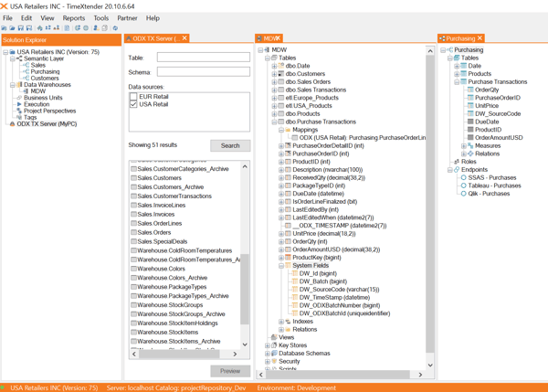Click the Roles icon in Purchasing panel
Image resolution: width=548 pixels, height=392 pixels.
457,162
